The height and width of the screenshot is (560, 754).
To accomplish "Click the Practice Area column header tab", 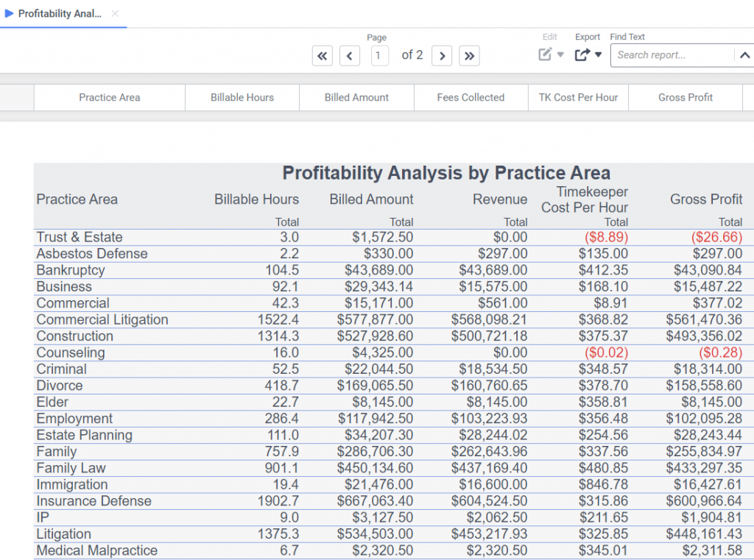I will (109, 97).
